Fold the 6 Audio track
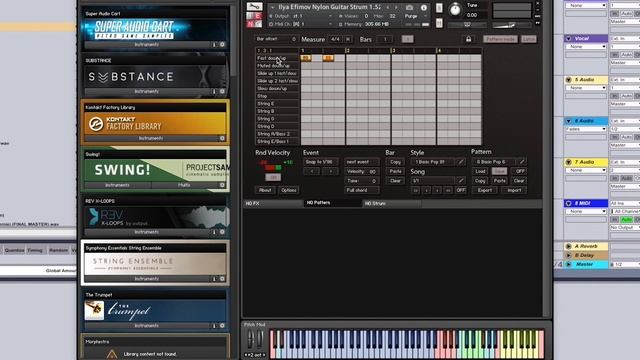The width and height of the screenshot is (640, 360). [x=569, y=121]
